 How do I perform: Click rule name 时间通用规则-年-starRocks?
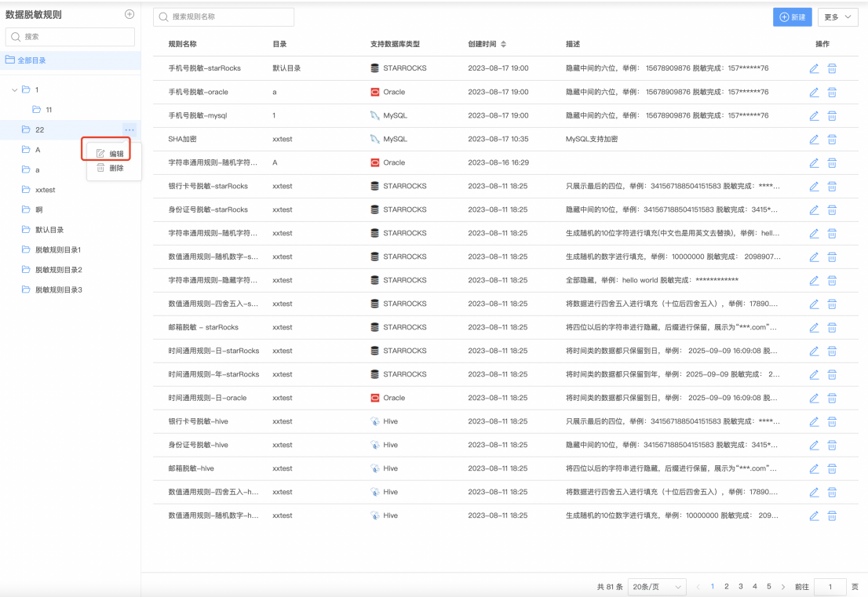point(213,374)
